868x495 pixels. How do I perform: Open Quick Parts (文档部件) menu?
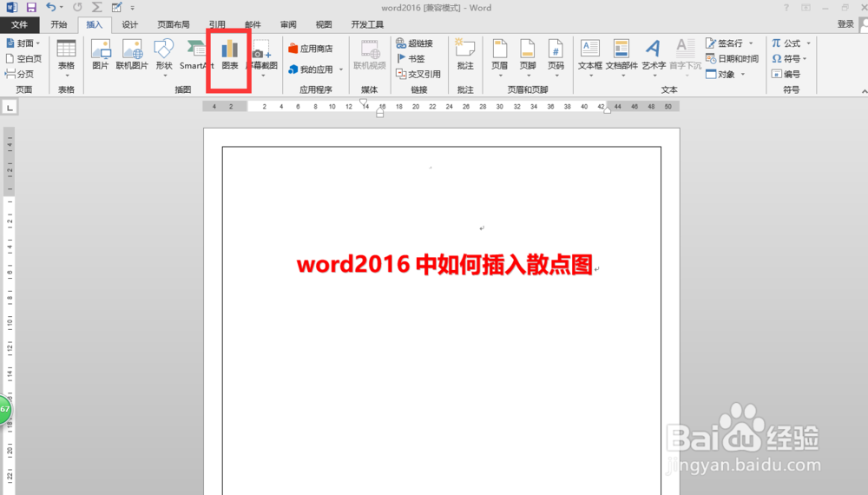(621, 57)
